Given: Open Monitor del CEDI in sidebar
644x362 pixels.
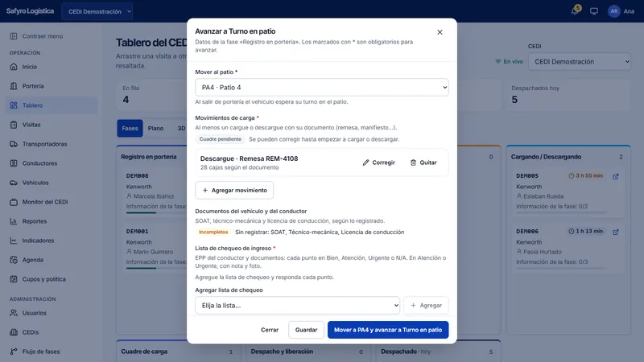Looking at the screenshot, I should pyautogui.click(x=51, y=202).
